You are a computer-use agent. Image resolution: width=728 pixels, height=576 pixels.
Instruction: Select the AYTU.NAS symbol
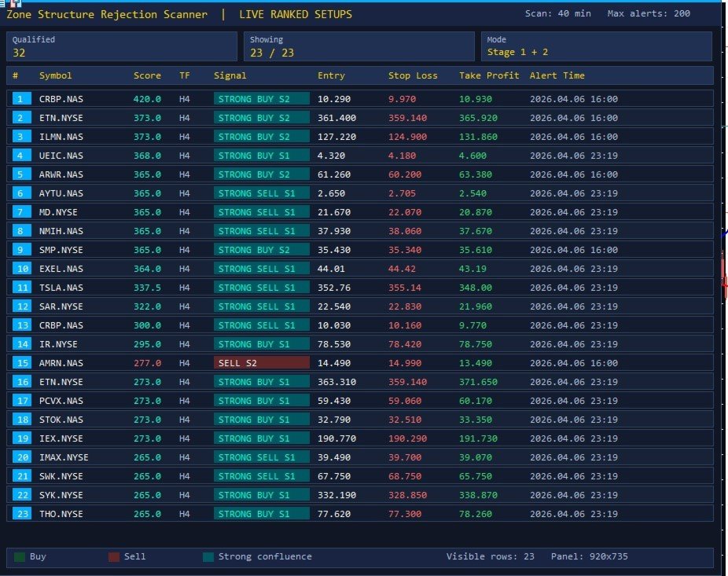pyautogui.click(x=61, y=193)
